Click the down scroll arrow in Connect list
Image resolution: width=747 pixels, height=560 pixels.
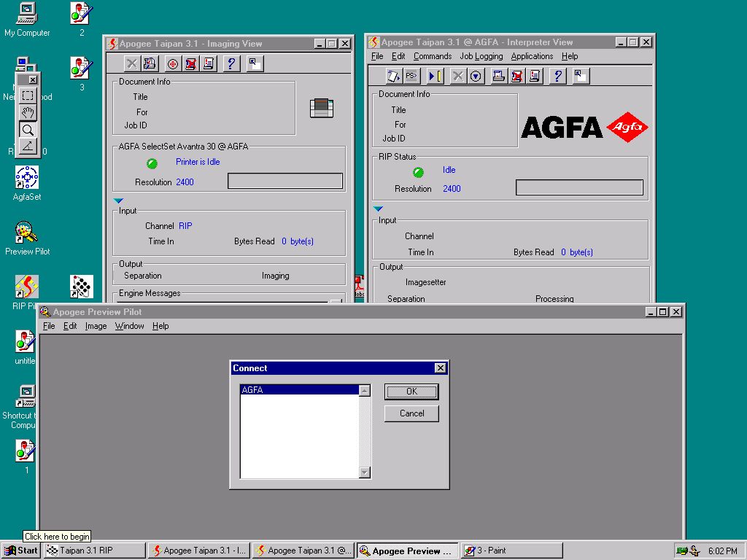click(365, 472)
